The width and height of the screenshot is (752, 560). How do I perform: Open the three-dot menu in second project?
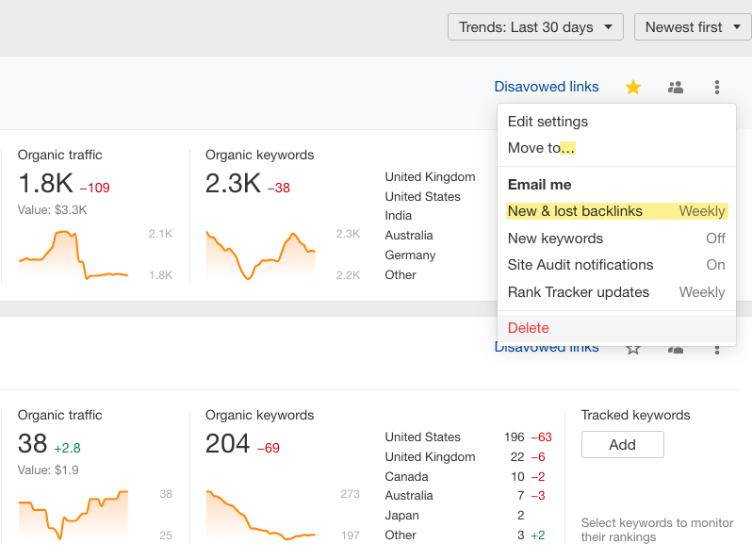[x=717, y=350]
